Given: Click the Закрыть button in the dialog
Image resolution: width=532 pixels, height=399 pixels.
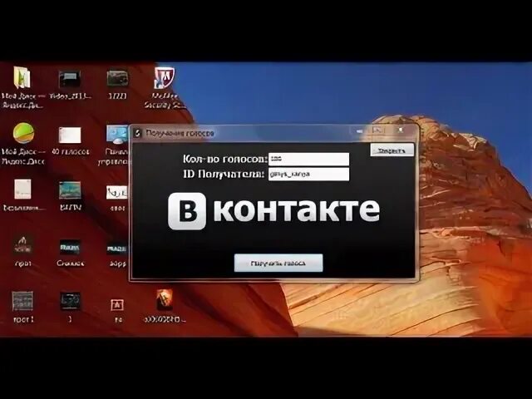Looking at the screenshot, I should click(x=392, y=150).
